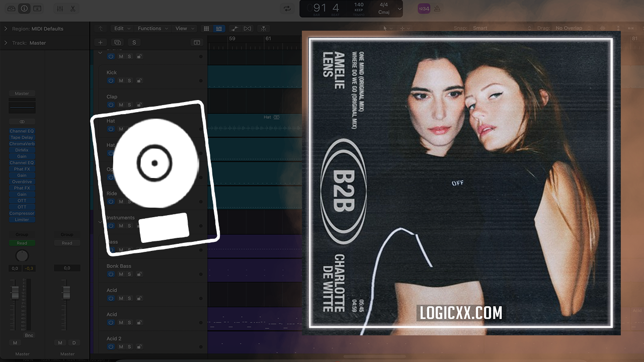Viewport: 644px width, 362px height.
Task: Click the stereo link icon on Master strip
Action: tap(22, 122)
